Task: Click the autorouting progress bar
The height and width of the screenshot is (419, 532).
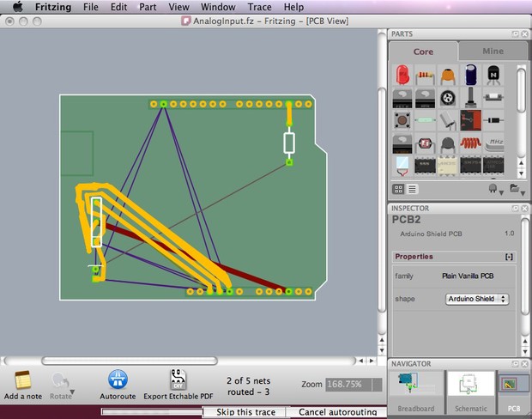Action: tap(152, 412)
